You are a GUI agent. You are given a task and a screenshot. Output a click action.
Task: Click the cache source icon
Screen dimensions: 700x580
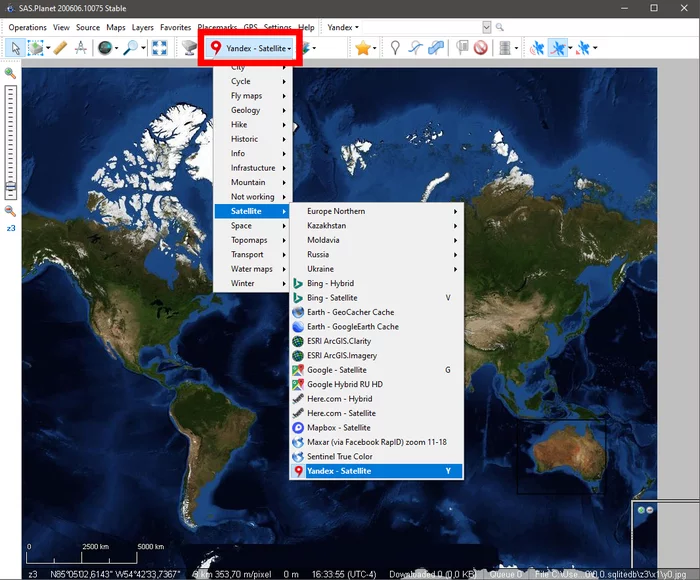click(189, 48)
